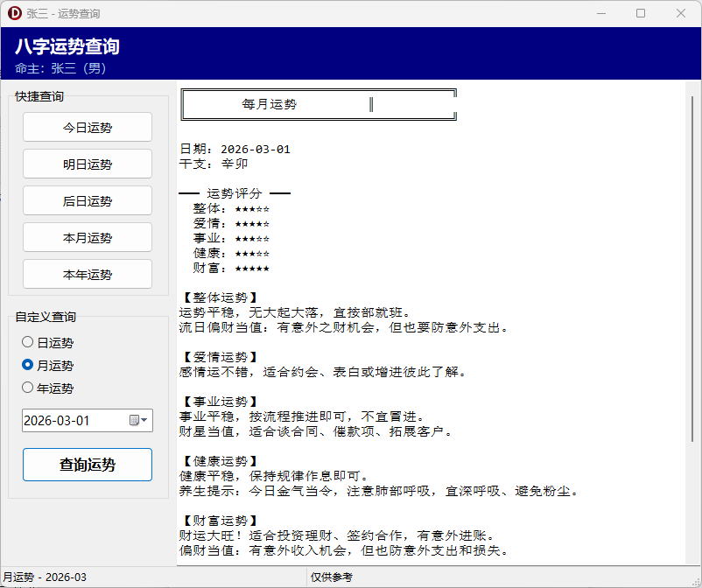Query 本年运势 yearly fortune

(x=87, y=274)
